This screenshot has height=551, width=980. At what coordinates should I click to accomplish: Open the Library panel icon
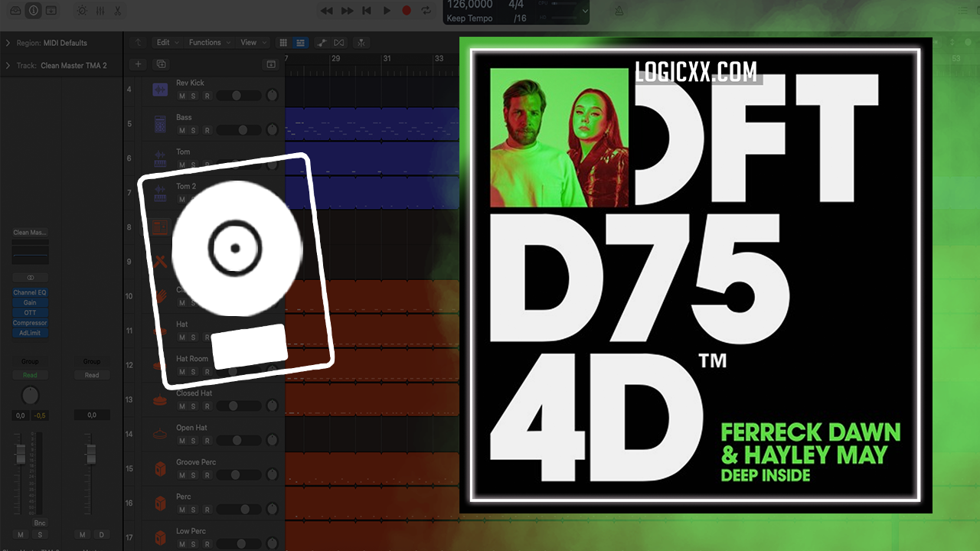coord(15,11)
